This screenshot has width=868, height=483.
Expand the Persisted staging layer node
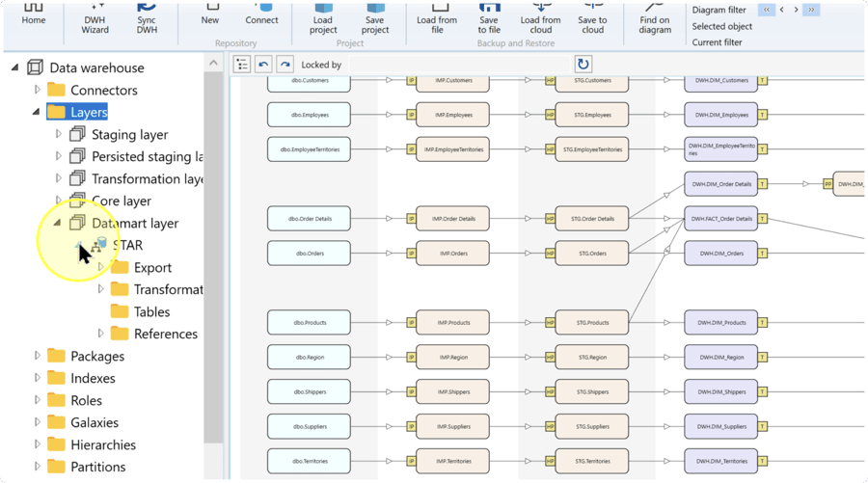[58, 156]
